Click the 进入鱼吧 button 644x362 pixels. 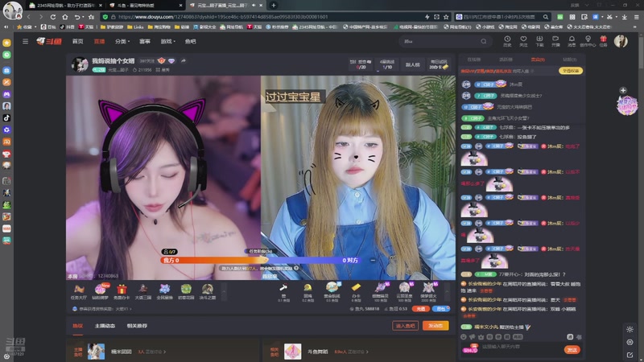point(406,326)
